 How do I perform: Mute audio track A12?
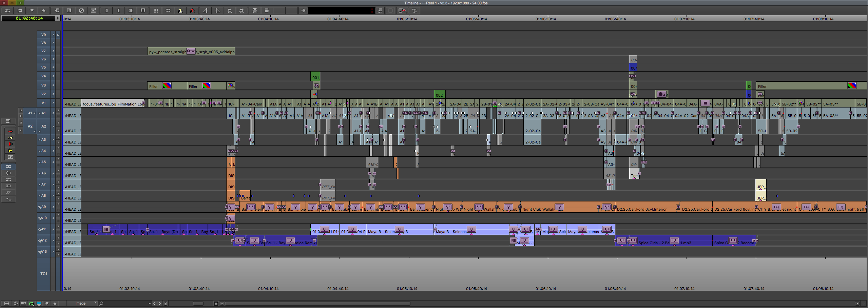pyautogui.click(x=58, y=243)
